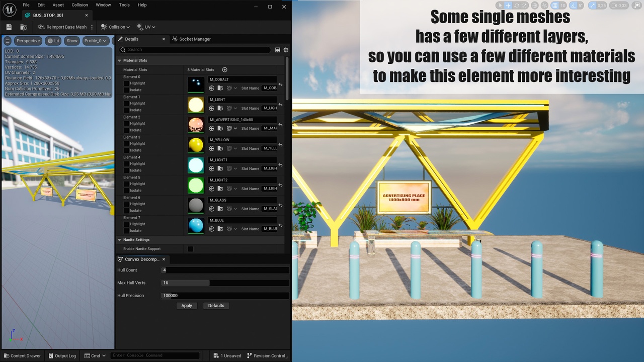This screenshot has height=362, width=644.
Task: Check Isolate for Element 3
Action: (x=126, y=150)
